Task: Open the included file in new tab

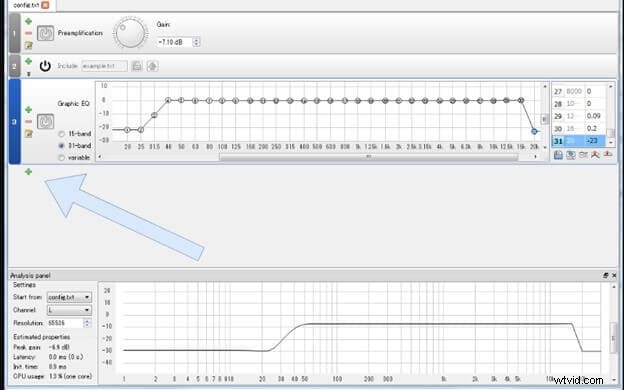Action: click(x=152, y=66)
